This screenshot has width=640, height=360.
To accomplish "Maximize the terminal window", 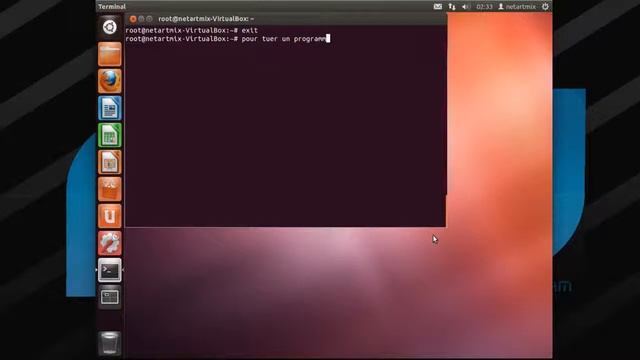I will pos(149,19).
